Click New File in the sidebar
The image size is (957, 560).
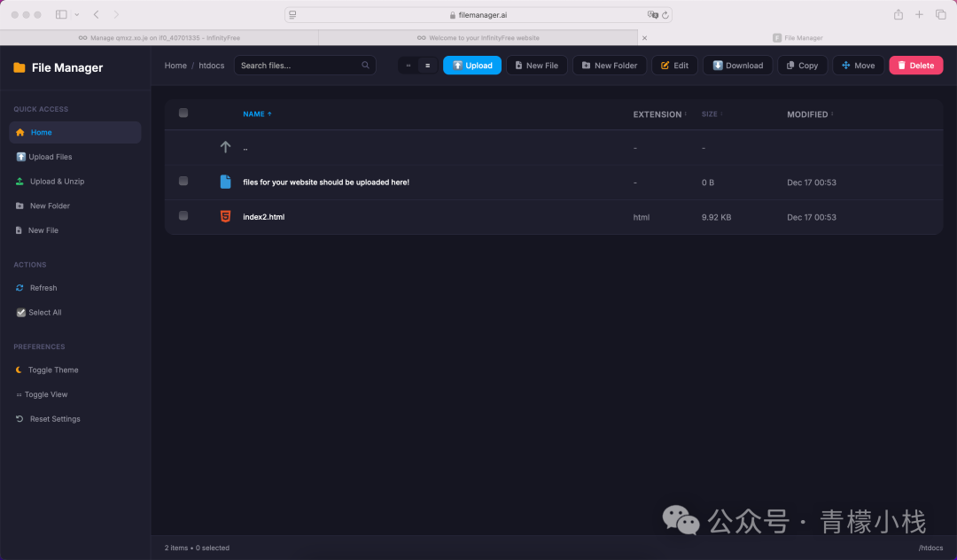coord(75,230)
